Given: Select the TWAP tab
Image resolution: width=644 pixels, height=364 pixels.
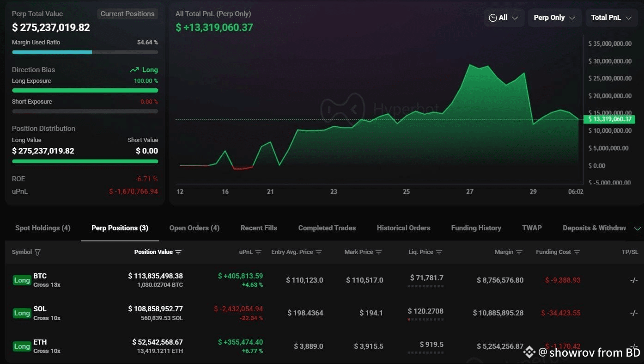Looking at the screenshot, I should (532, 228).
